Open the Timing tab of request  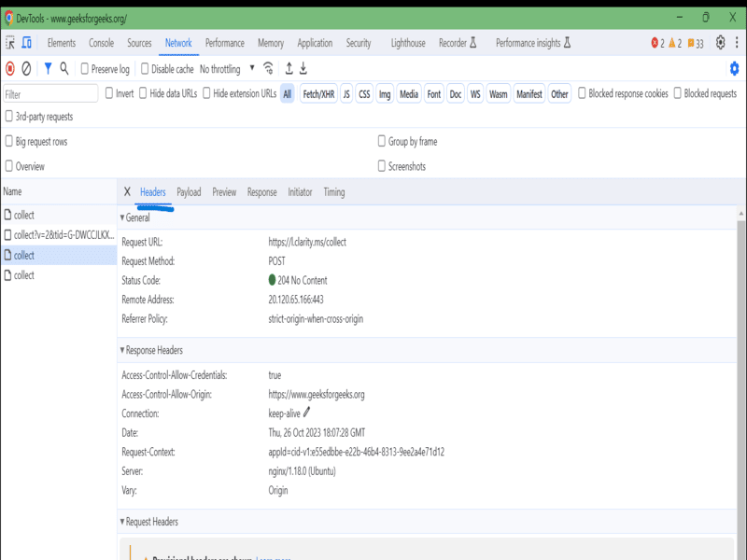334,192
